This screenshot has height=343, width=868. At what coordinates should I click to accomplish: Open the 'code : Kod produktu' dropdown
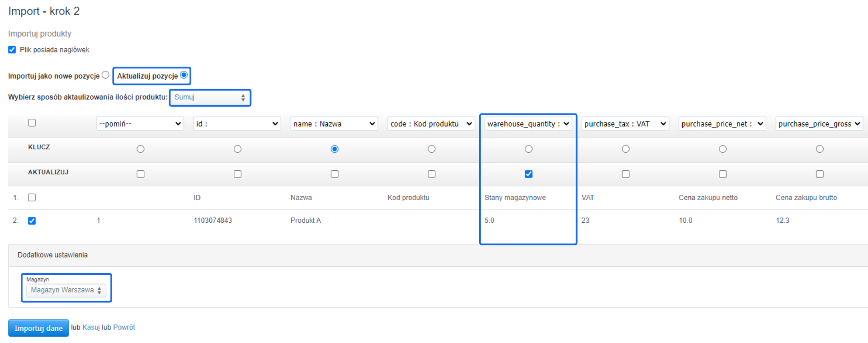431,124
